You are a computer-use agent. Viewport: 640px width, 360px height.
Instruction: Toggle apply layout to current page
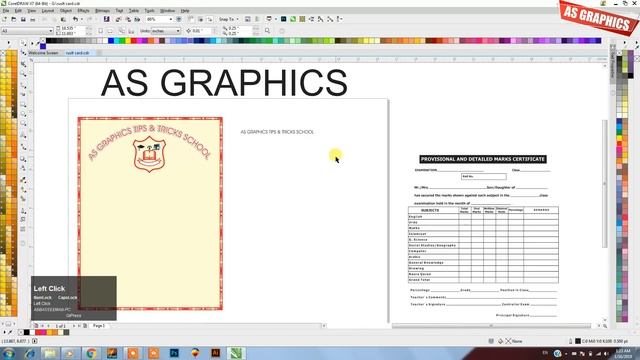pos(131,31)
